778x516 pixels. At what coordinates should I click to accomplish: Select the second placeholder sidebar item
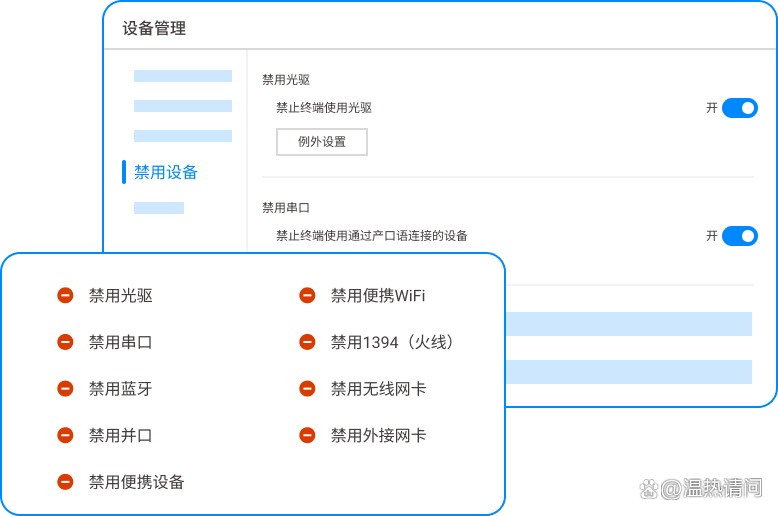coord(183,106)
